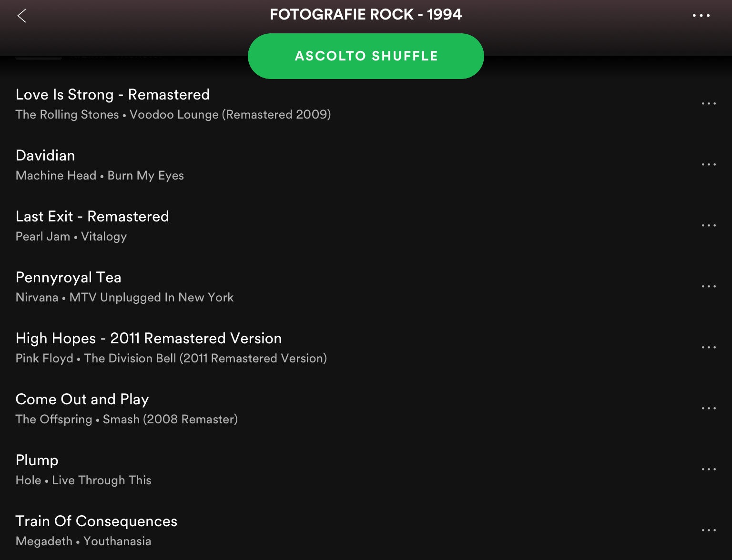Play the track Davidian
Viewport: 732px width, 560px height.
[x=45, y=156]
